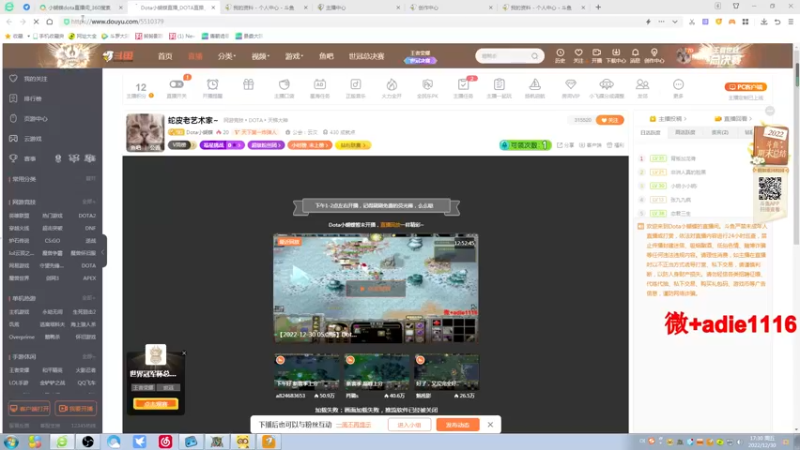Select 直播 in the header nav
This screenshot has height=450, width=800.
195,56
